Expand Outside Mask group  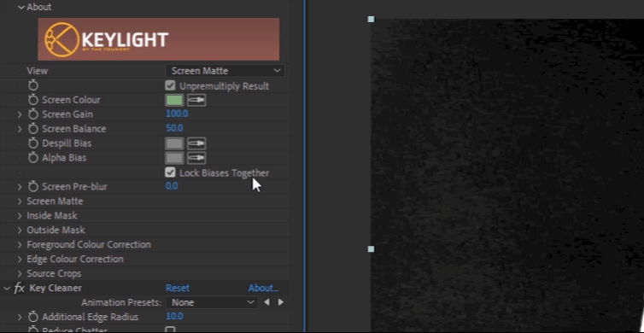20,230
